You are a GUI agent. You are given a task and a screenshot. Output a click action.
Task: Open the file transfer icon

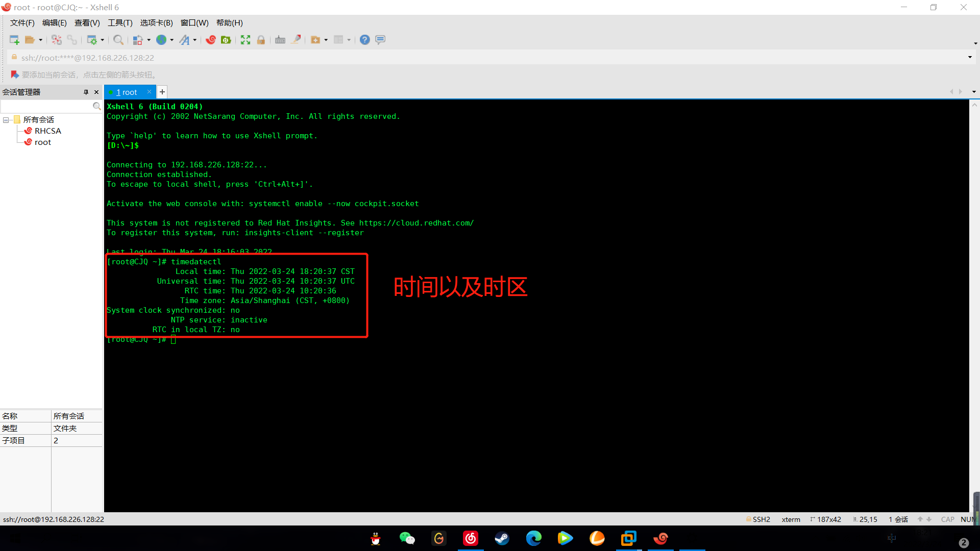tap(316, 39)
